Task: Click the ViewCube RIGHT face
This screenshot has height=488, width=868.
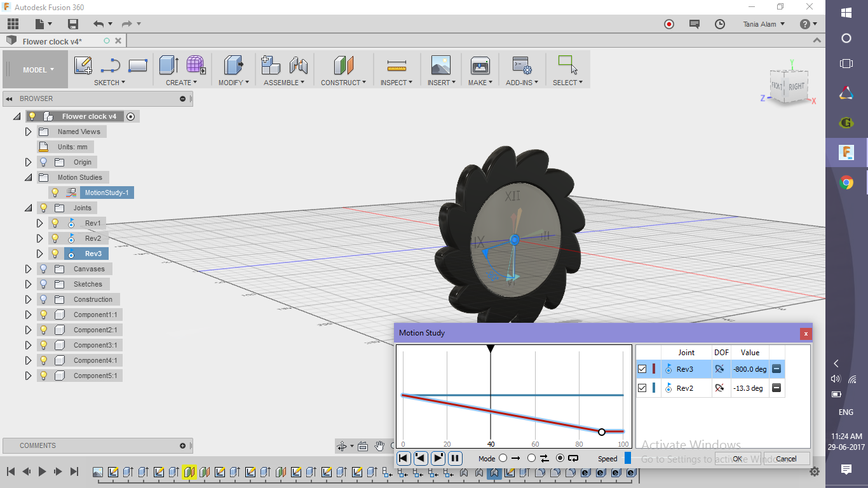Action: point(796,86)
